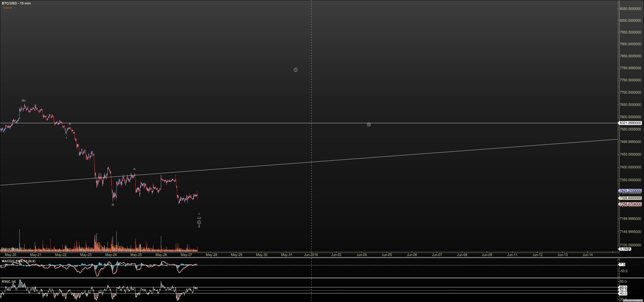Click the RSI(C,14) indicator title
The height and width of the screenshot is (302, 644).
[x=9, y=282]
